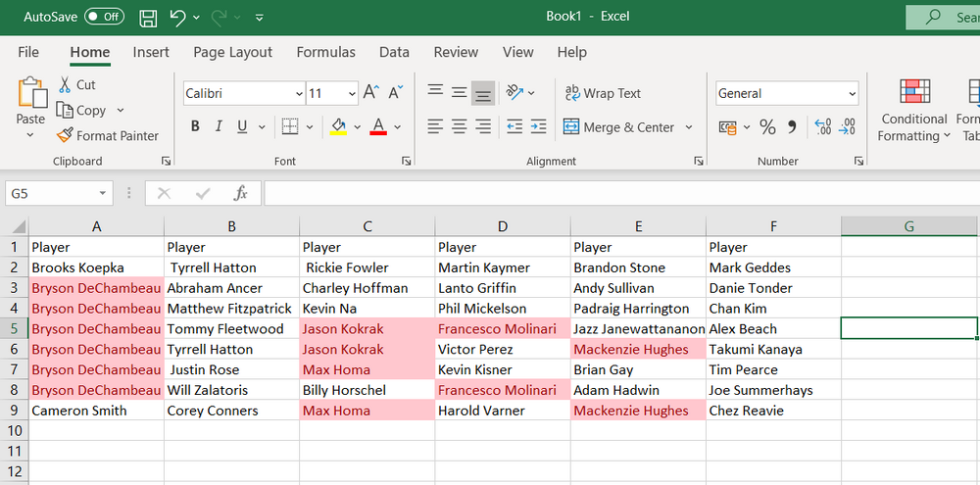Click Merge & Center button
The height and width of the screenshot is (485, 980).
(619, 126)
